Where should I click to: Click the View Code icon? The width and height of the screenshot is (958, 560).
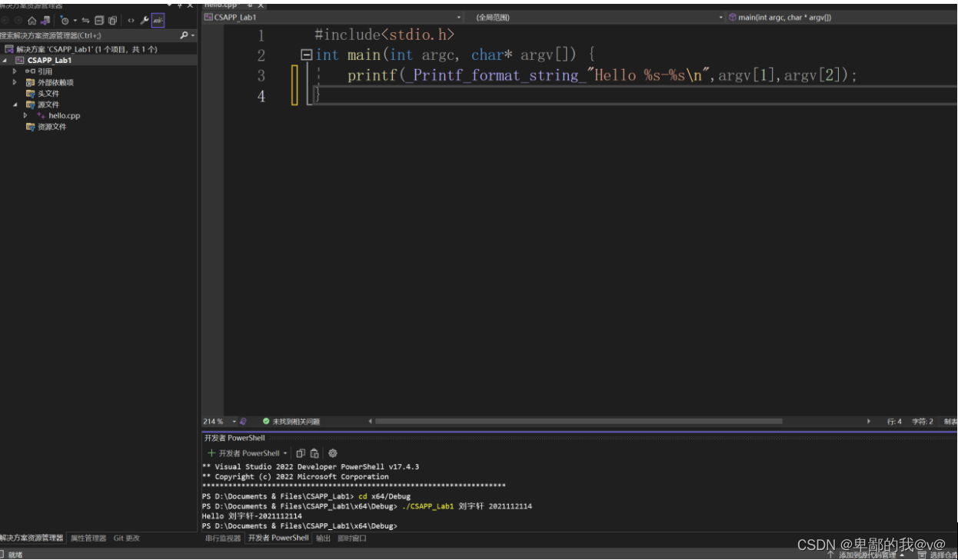131,20
